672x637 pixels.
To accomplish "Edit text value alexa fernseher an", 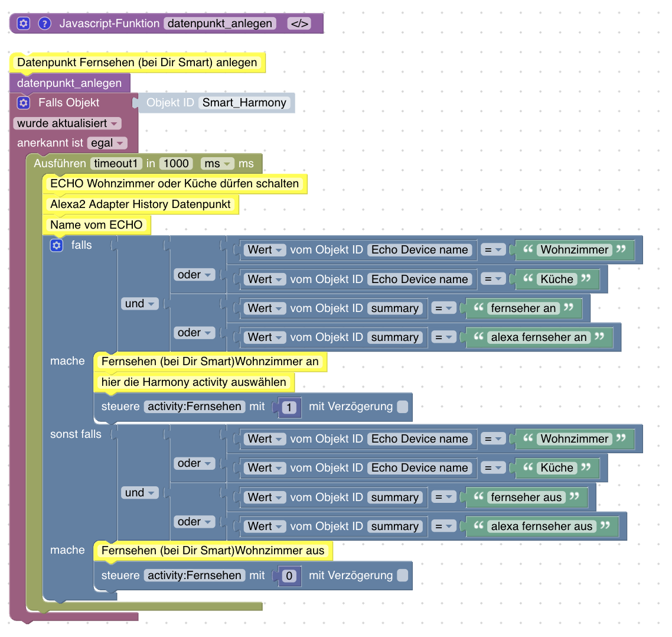I will pos(539,337).
